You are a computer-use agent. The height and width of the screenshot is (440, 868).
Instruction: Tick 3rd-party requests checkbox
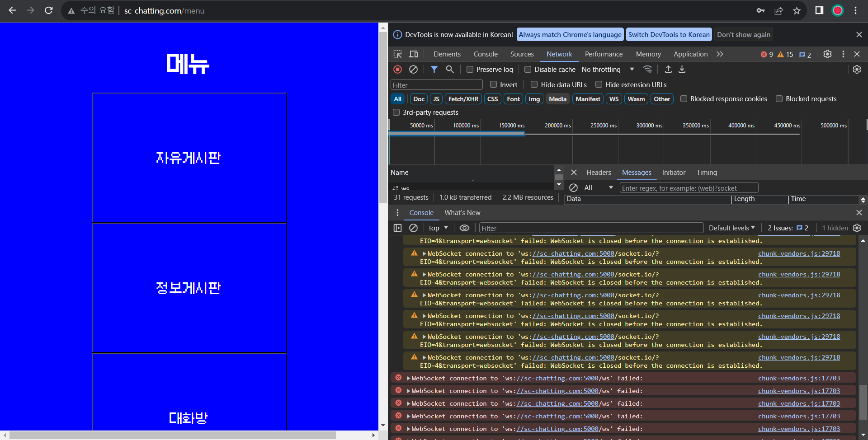(396, 112)
